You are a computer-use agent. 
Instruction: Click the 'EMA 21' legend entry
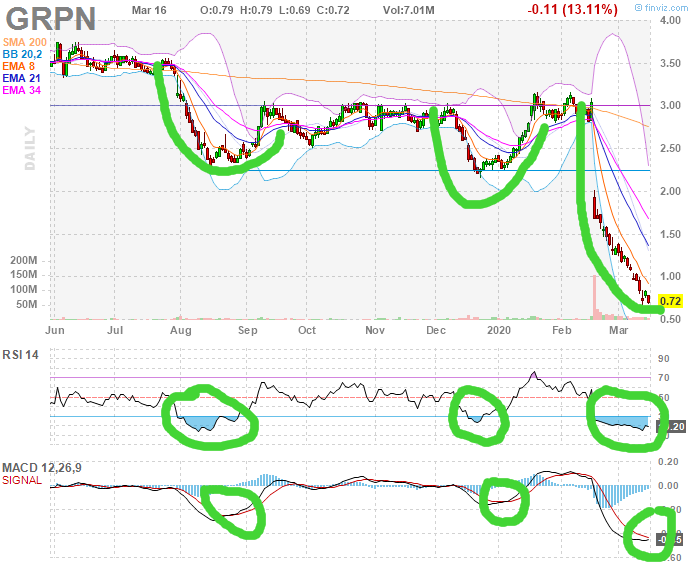pos(21,79)
